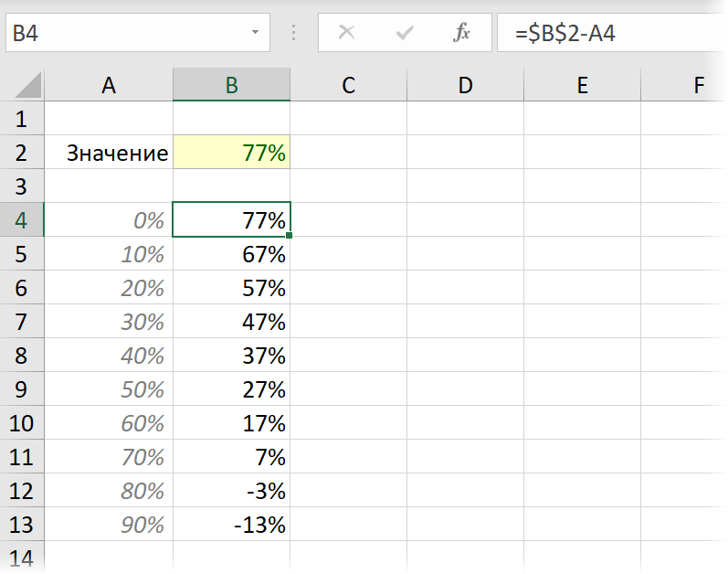This screenshot has width=728, height=574.
Task: Select column A header
Action: [x=109, y=84]
